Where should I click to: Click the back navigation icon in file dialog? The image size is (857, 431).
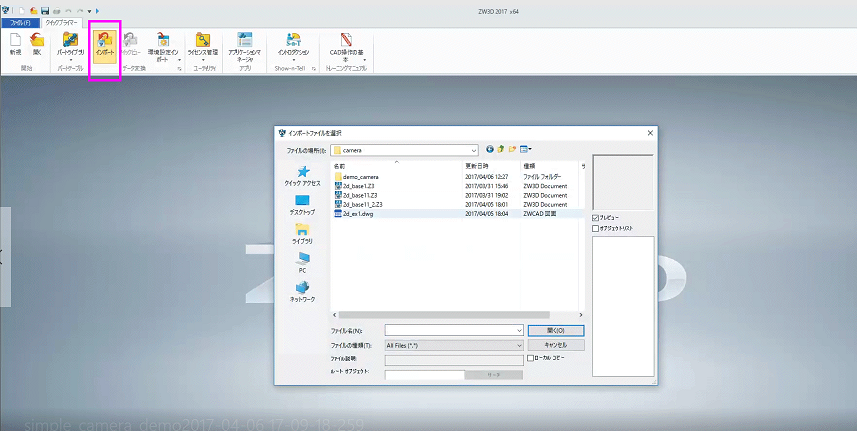[490, 149]
